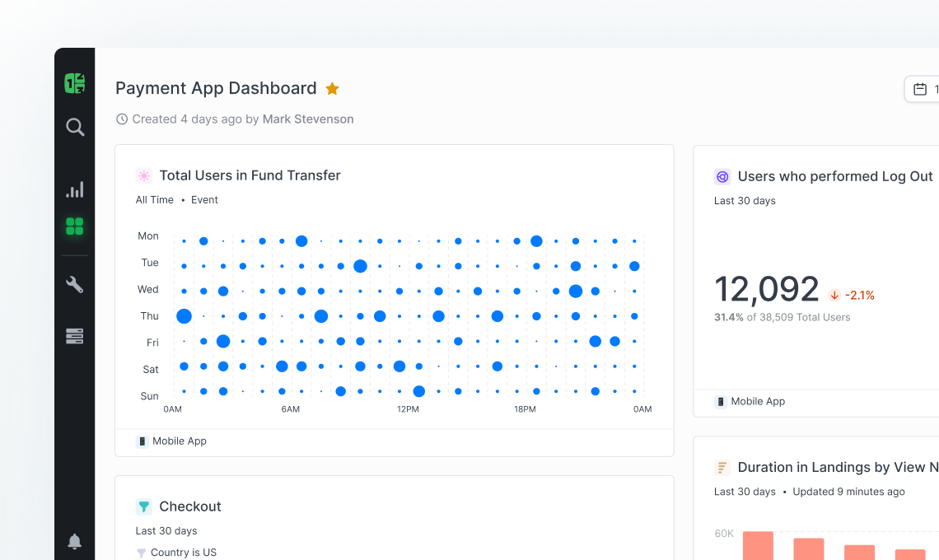Click the large Thursday 0AM bubble

tap(184, 316)
